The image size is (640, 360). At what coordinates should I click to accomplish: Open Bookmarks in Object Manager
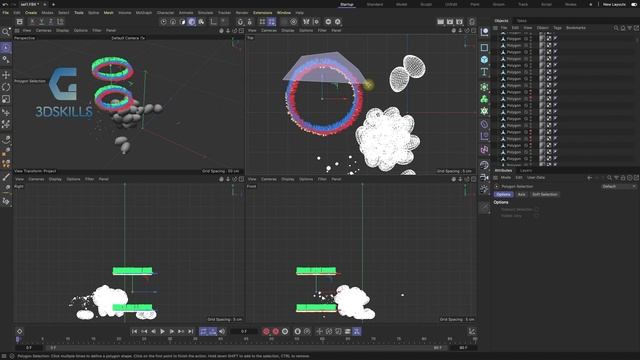[576, 28]
